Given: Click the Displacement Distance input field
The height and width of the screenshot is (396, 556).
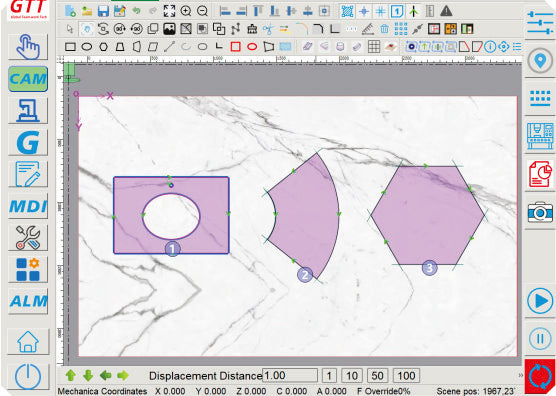Looking at the screenshot, I should (x=290, y=375).
